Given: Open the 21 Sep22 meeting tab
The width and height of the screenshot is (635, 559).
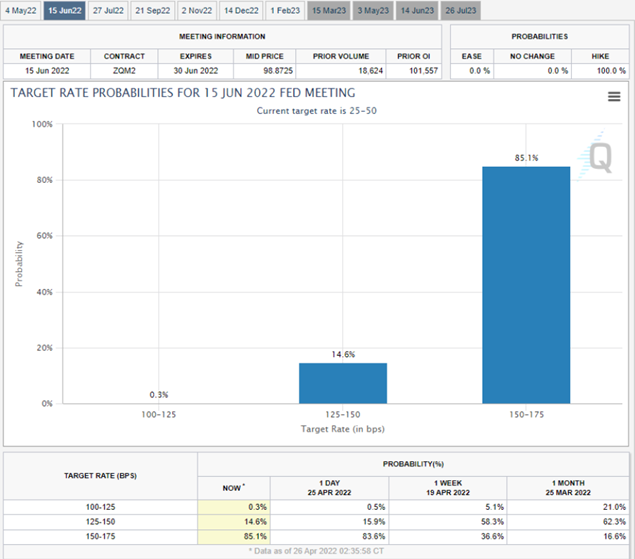Looking at the screenshot, I should coord(153,10).
